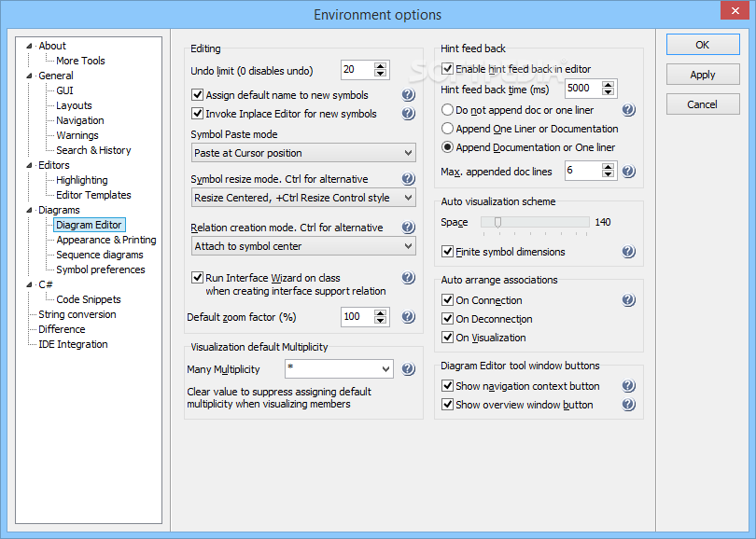Open Many Multiplicity combo box

pyautogui.click(x=339, y=369)
